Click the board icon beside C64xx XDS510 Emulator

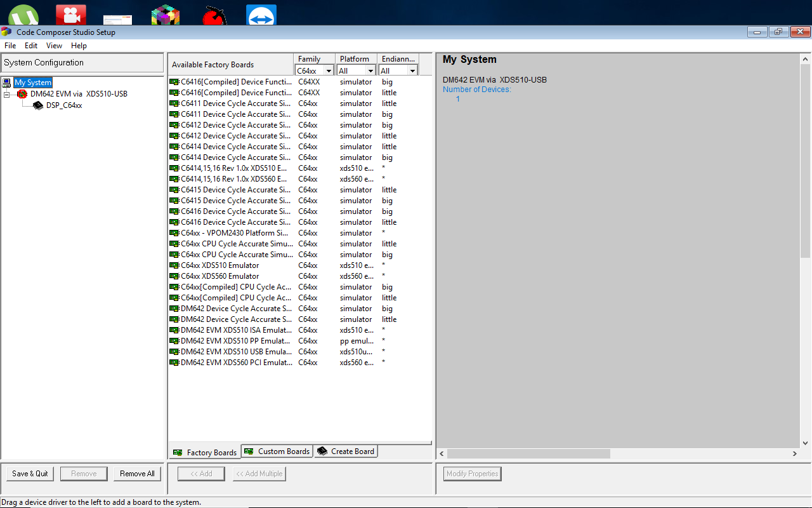tap(174, 265)
